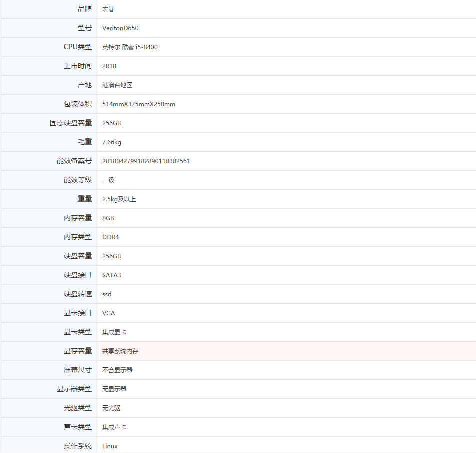Click the 内存类型 label

coord(78,237)
